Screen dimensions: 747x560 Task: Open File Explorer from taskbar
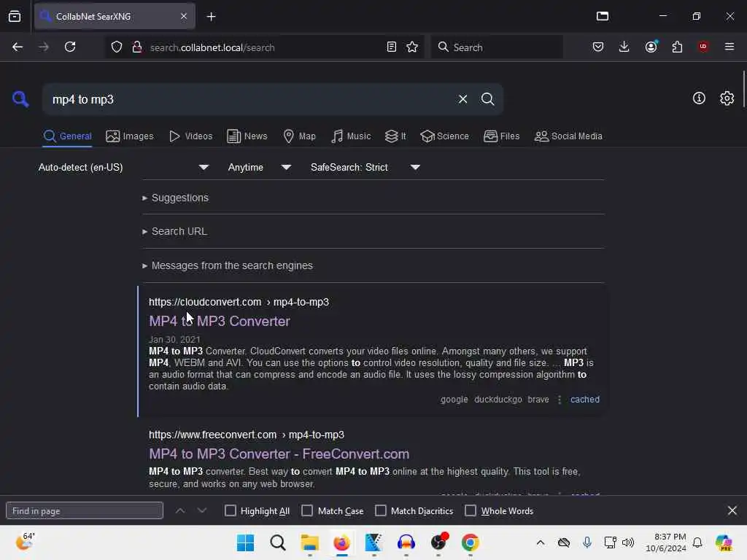(309, 542)
